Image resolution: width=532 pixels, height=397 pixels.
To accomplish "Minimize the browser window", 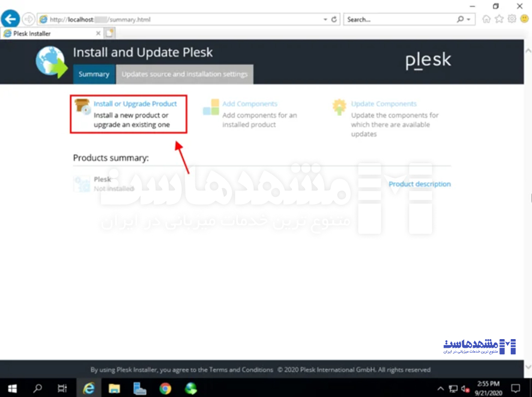I will (x=473, y=6).
